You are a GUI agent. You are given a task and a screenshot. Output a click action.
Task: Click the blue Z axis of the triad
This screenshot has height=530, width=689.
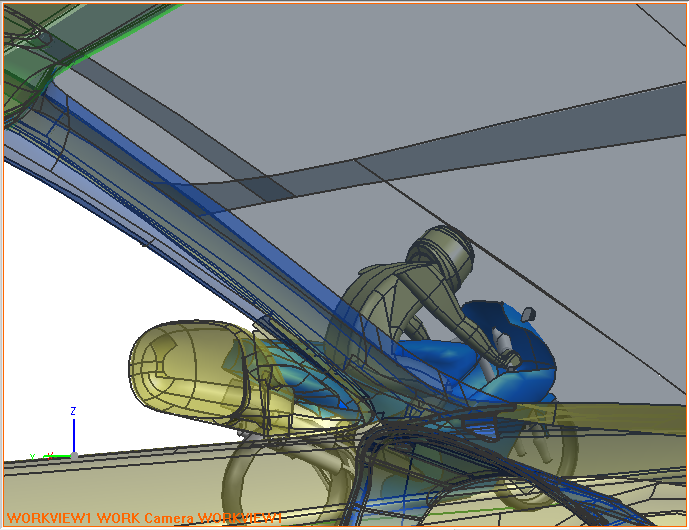pyautogui.click(x=74, y=434)
